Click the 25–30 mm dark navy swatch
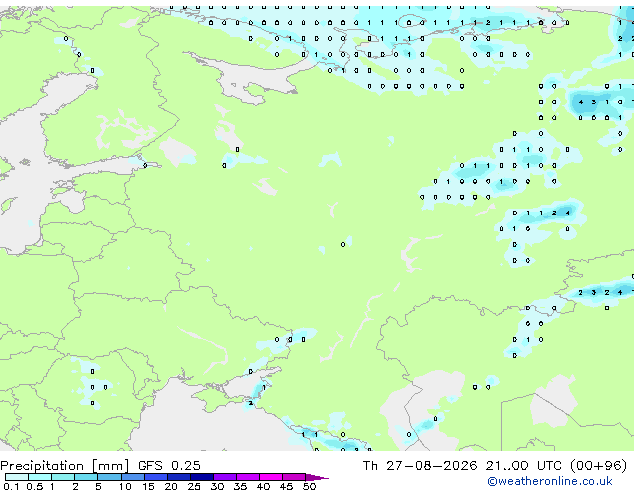This screenshot has width=634, height=490. point(201,477)
